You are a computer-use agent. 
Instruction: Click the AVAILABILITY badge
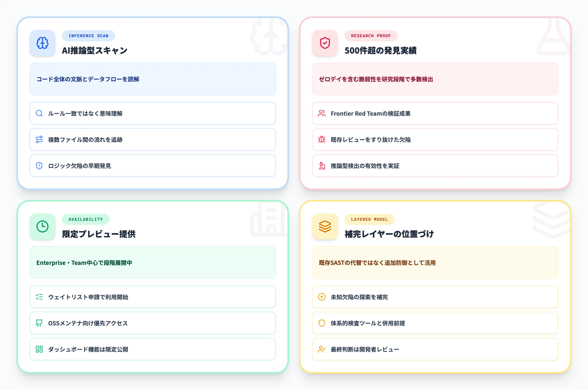(x=86, y=219)
